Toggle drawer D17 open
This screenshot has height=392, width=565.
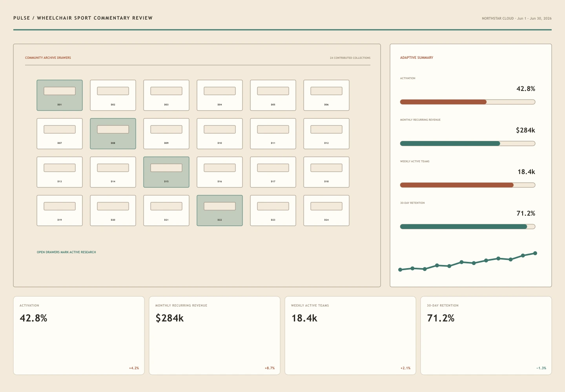pos(273,172)
